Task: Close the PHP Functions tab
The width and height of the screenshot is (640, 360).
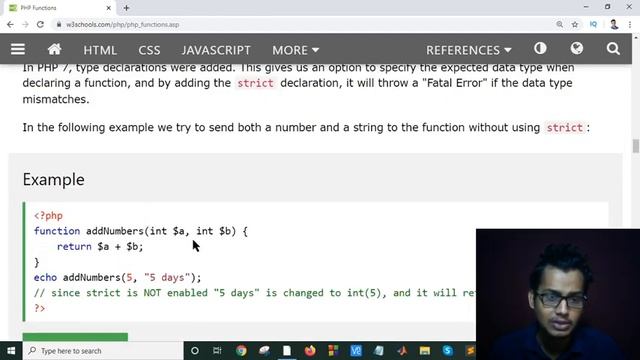Action: (109, 8)
